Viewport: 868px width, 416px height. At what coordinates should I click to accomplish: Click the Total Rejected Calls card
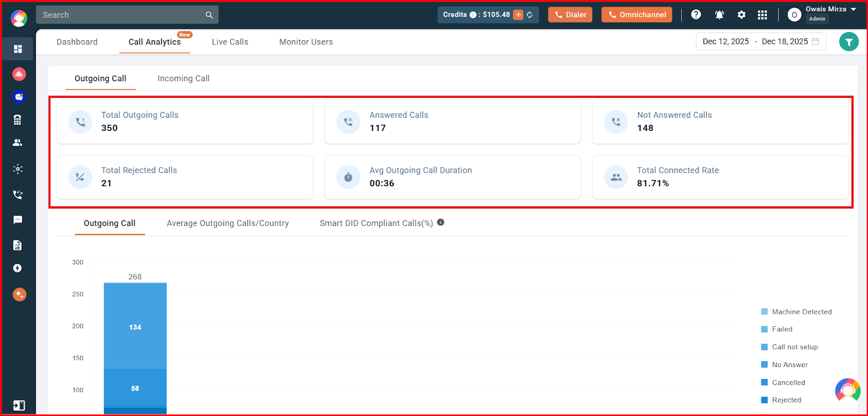tap(184, 177)
